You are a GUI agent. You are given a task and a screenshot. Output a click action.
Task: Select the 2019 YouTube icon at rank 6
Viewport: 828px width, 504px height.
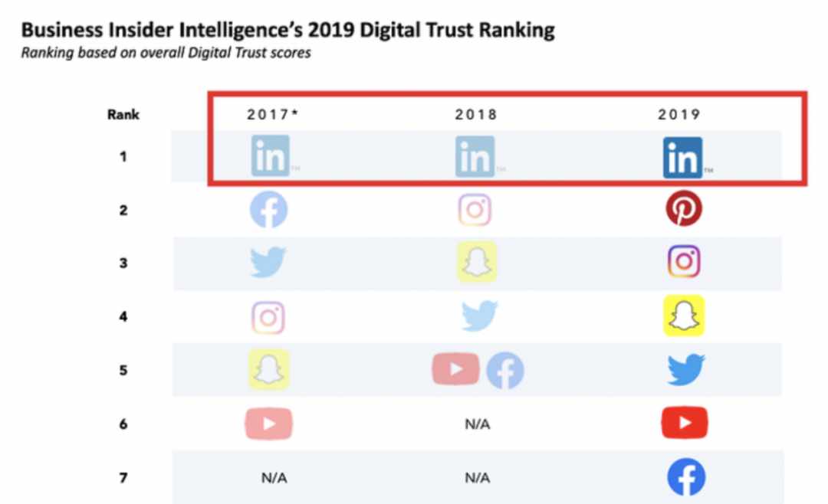coord(685,423)
